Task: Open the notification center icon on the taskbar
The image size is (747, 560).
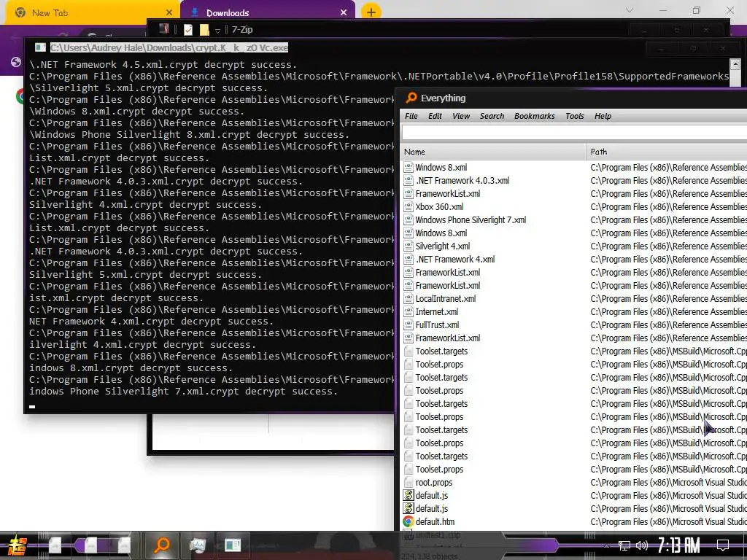Action: pos(723,545)
